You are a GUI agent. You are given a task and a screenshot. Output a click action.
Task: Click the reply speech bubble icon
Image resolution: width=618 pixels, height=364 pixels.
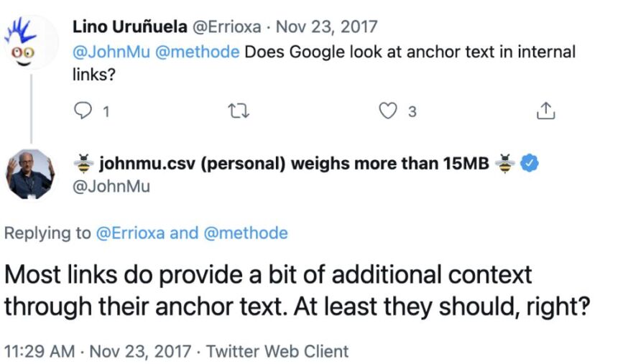[83, 111]
